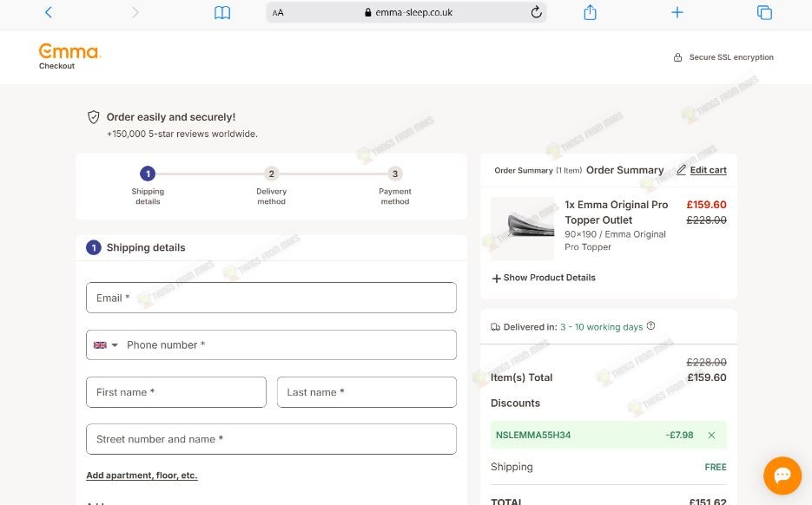The image size is (812, 505).
Task: Click Add apartment, floor, etc. link
Action: 142,475
